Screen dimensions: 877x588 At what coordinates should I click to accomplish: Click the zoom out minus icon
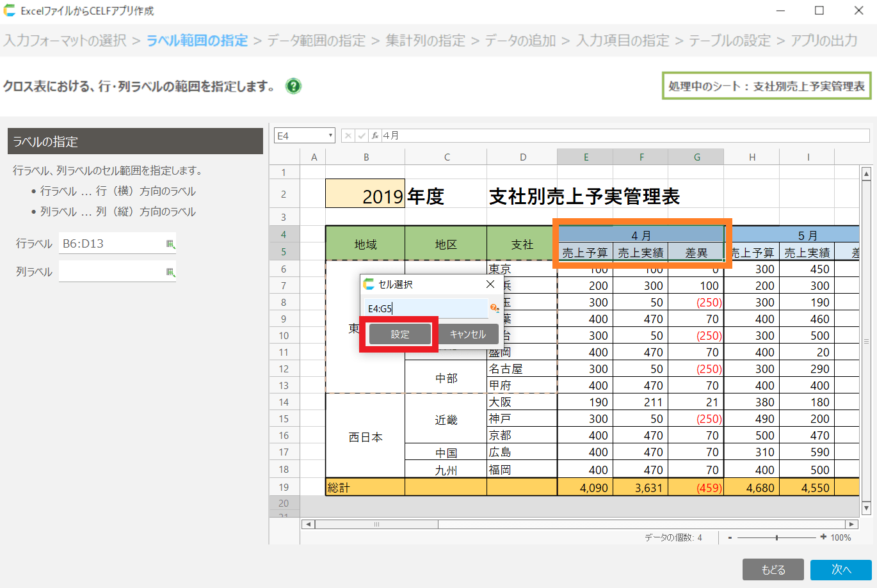730,537
